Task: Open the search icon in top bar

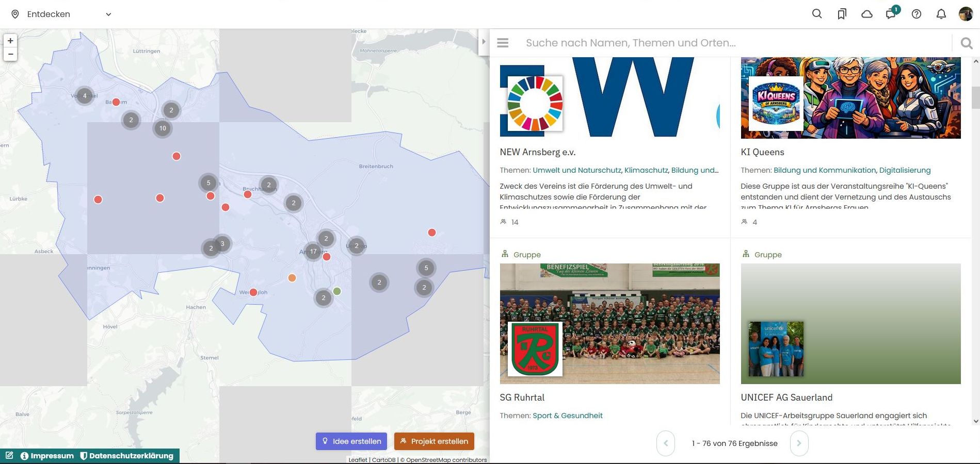Action: pos(817,14)
